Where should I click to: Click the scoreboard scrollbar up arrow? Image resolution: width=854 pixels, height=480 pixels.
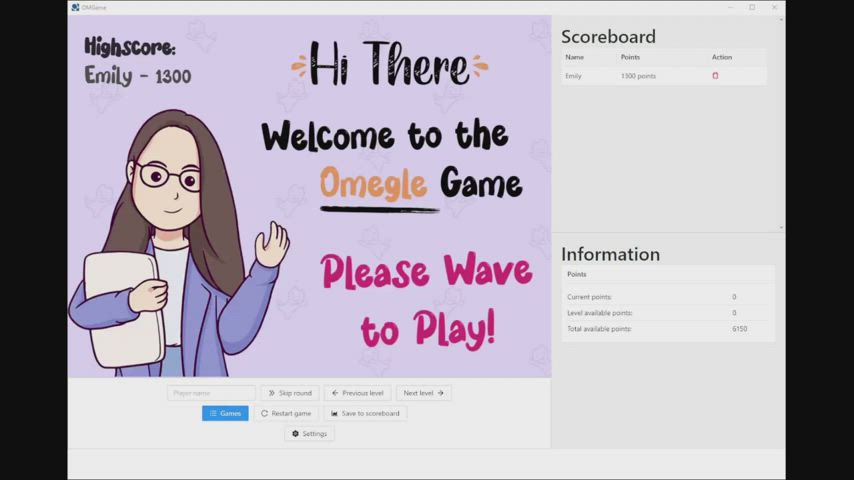coord(782,20)
